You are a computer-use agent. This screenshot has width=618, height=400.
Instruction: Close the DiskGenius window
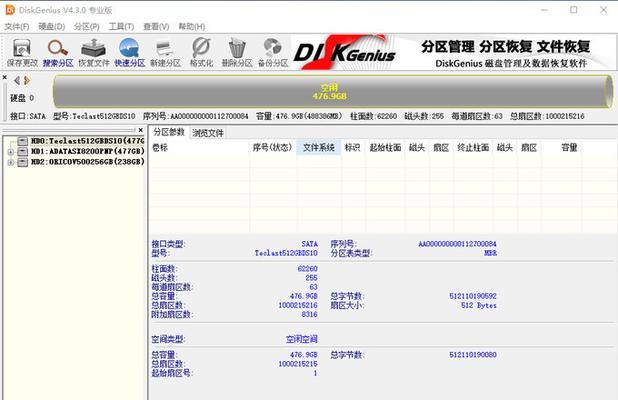click(x=603, y=10)
